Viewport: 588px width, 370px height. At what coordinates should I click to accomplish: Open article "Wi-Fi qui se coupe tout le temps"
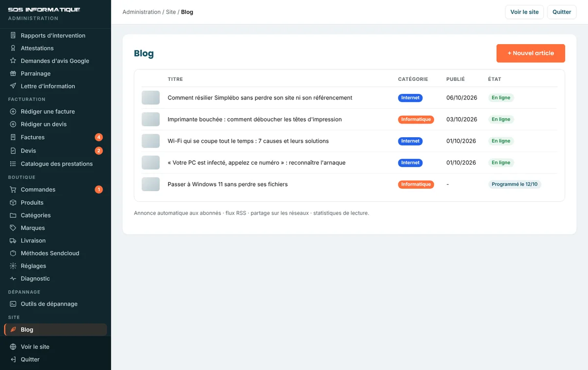point(248,141)
